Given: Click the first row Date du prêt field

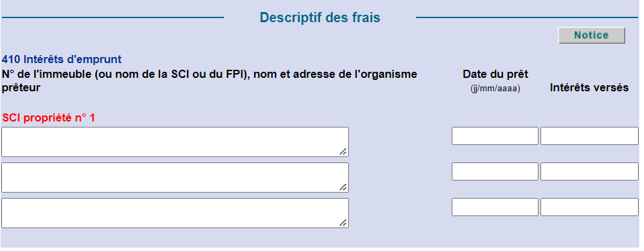Looking at the screenshot, I should click(495, 136).
